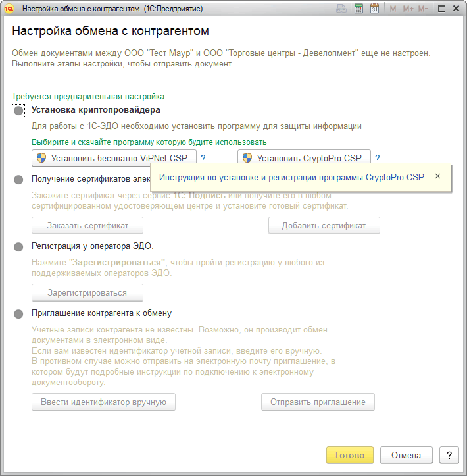
Task: Open the calendar icon in title bar
Action: point(374,9)
